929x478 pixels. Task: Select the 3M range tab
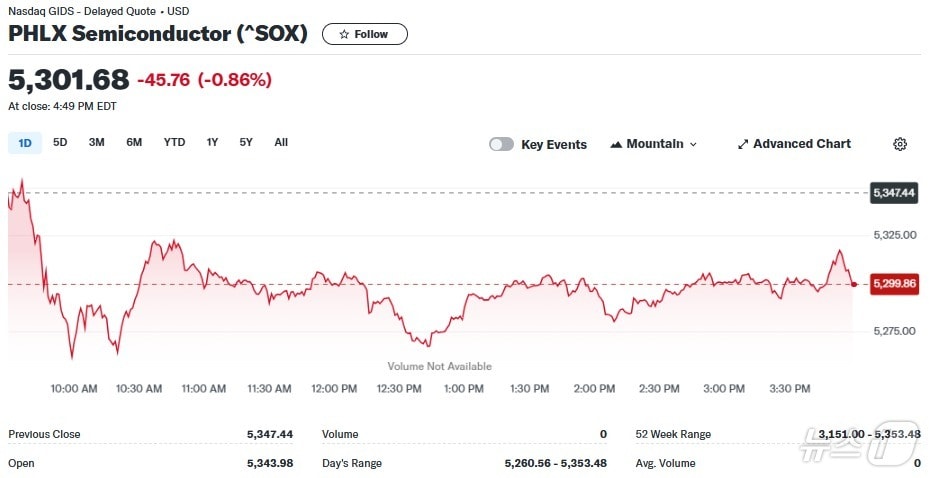96,142
